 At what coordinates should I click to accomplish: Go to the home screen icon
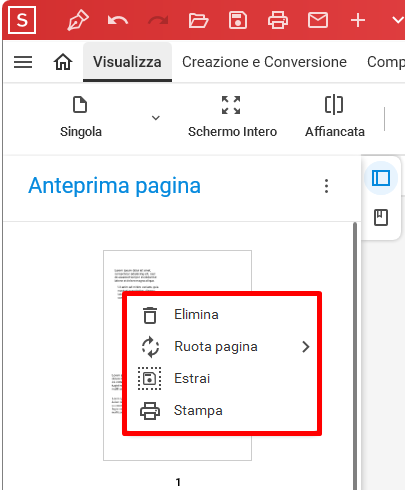pyautogui.click(x=63, y=62)
